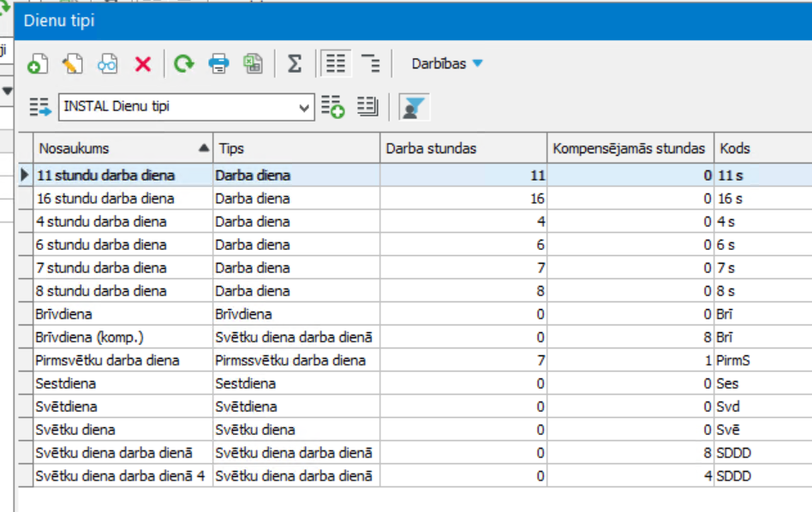Click the sigma totals icon
The width and height of the screenshot is (812, 512).
coord(295,64)
